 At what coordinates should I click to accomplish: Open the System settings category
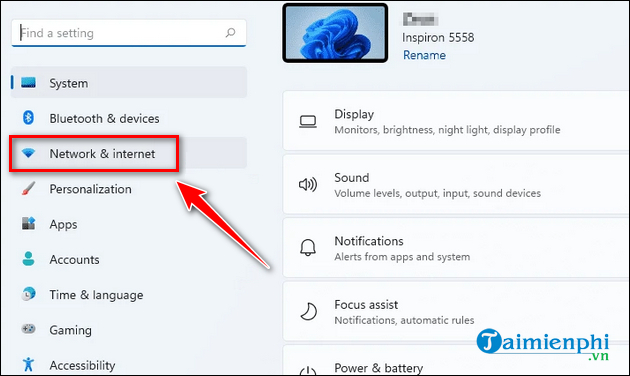pyautogui.click(x=129, y=82)
